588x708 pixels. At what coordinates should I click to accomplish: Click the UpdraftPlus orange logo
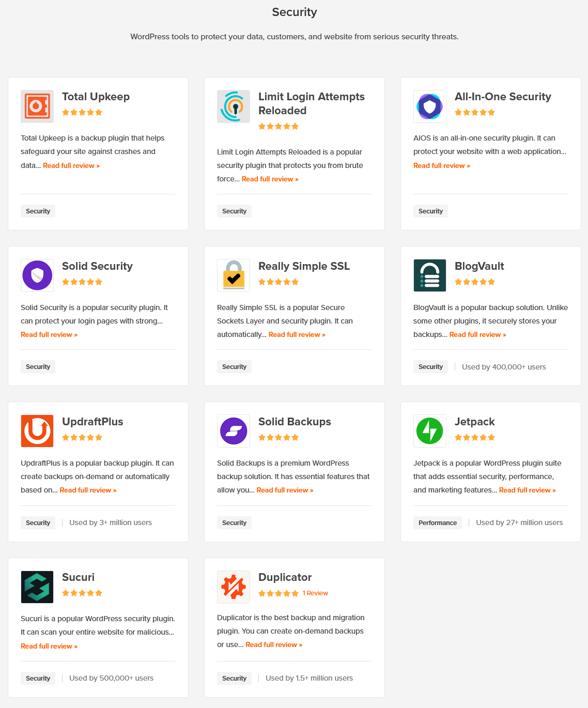[37, 431]
